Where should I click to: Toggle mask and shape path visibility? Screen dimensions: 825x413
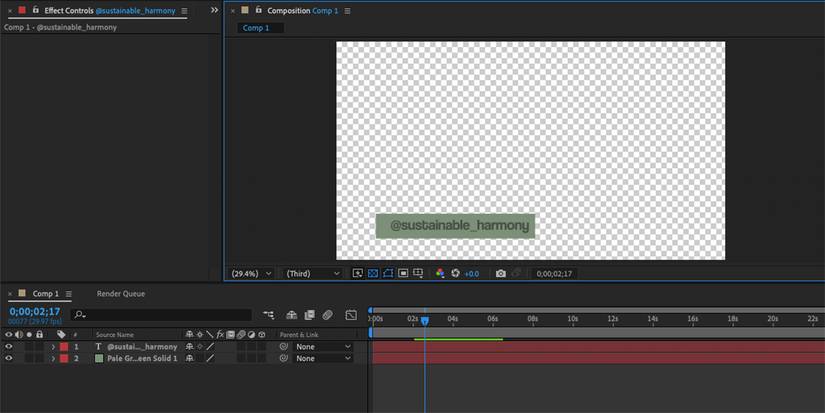(388, 274)
